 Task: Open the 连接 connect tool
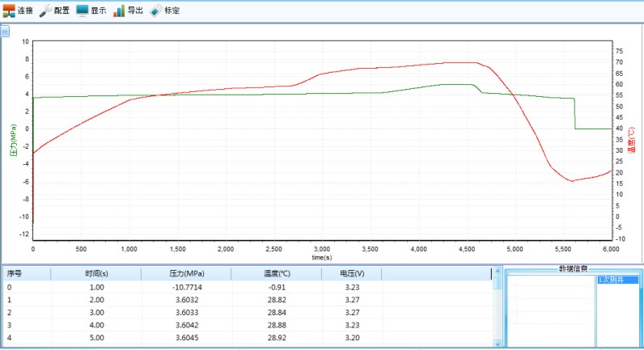click(18, 11)
